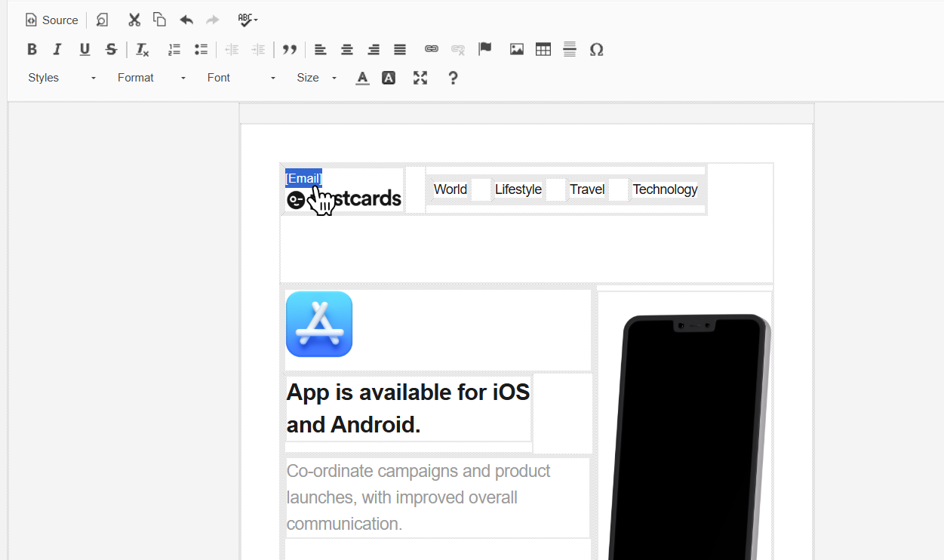Screen dimensions: 944x560
Task: Click the Insert Link icon
Action: pyautogui.click(x=432, y=49)
